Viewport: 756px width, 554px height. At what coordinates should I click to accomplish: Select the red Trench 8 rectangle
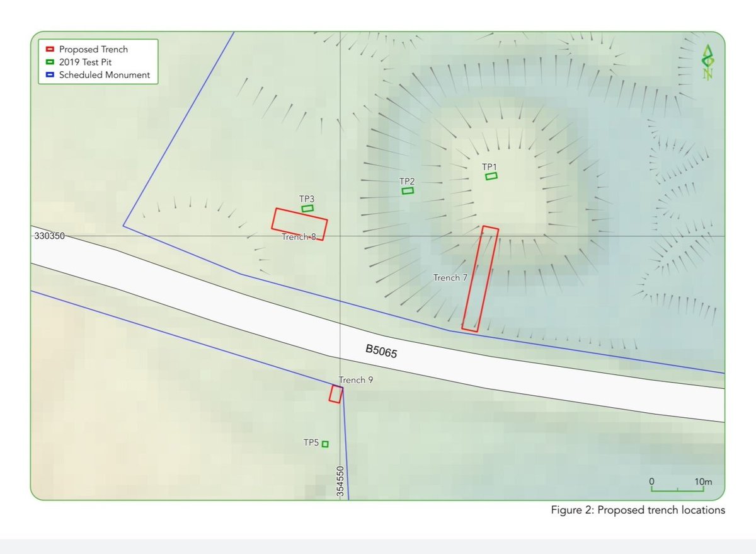point(300,224)
